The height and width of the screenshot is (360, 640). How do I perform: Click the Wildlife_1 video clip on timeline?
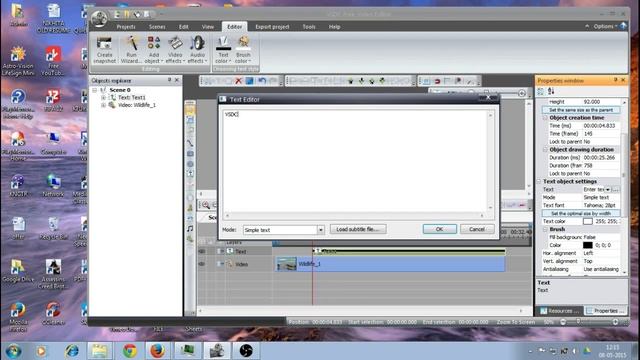point(390,264)
